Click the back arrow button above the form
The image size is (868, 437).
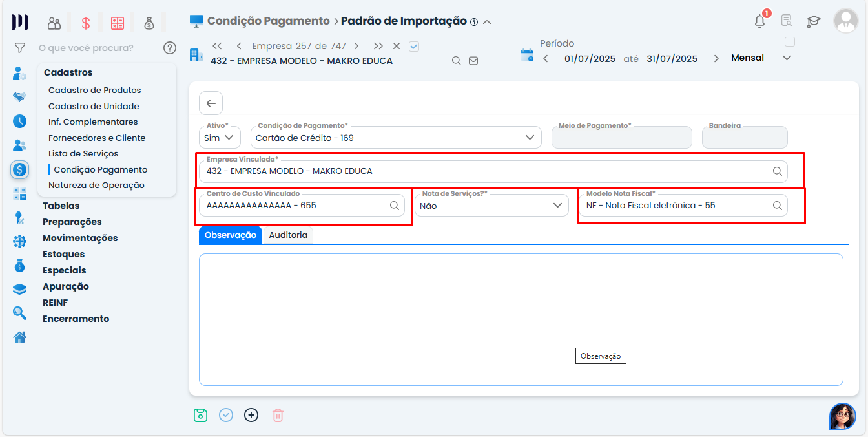[210, 103]
